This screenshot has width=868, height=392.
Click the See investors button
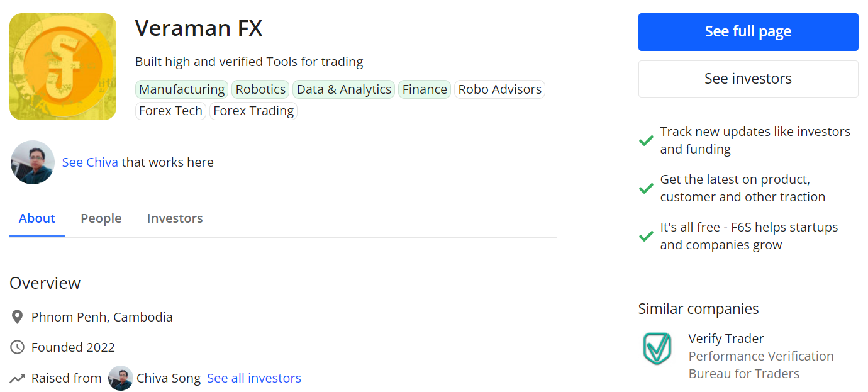coord(748,79)
